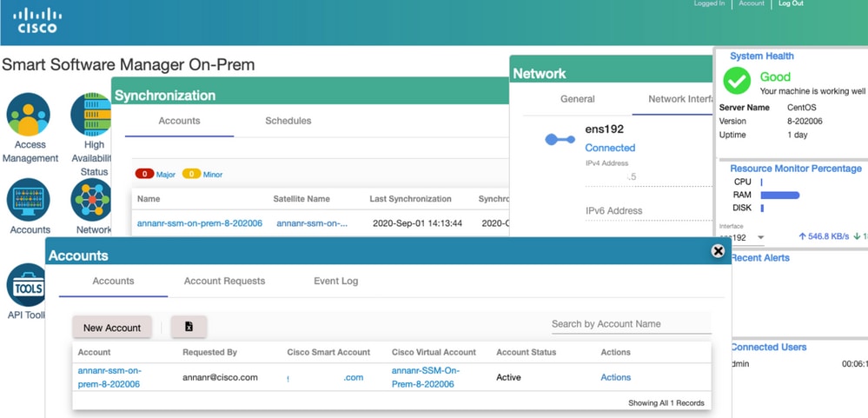
Task: Click the Connected Users panel title
Action: [x=768, y=347]
